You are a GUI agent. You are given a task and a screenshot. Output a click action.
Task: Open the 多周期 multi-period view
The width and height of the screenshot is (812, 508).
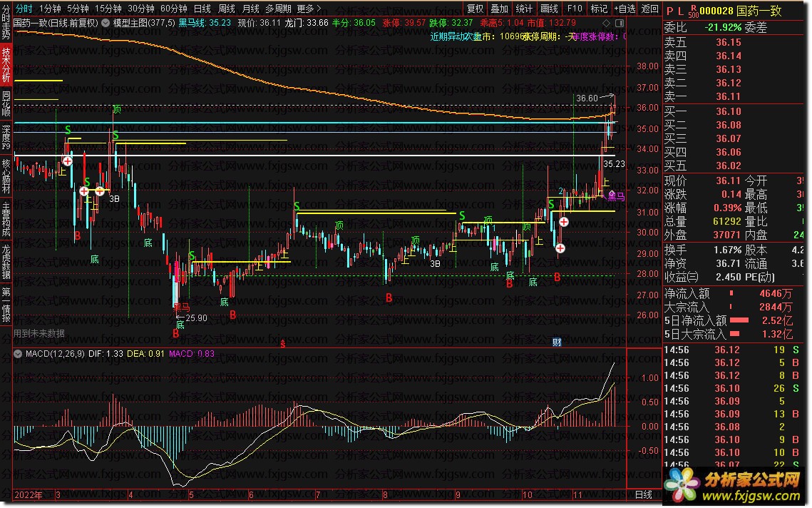[277, 9]
